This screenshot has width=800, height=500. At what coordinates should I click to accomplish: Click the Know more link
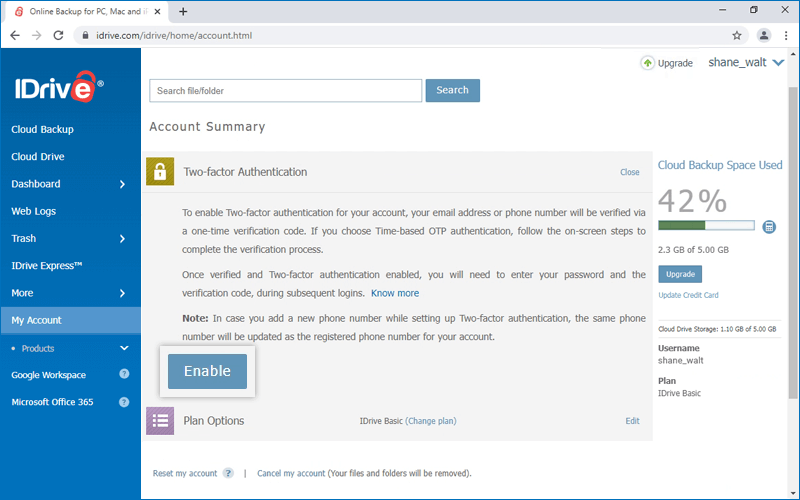click(395, 293)
